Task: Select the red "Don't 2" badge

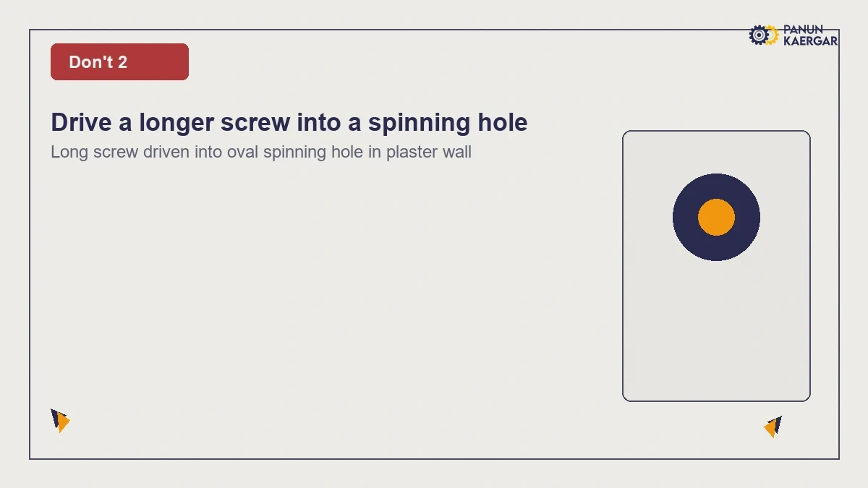Action: coord(119,61)
